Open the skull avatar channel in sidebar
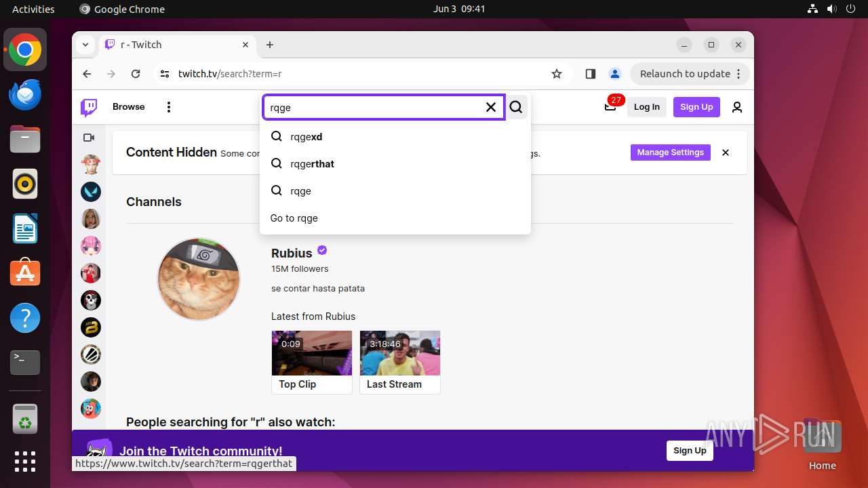This screenshot has height=488, width=868. coord(91,300)
